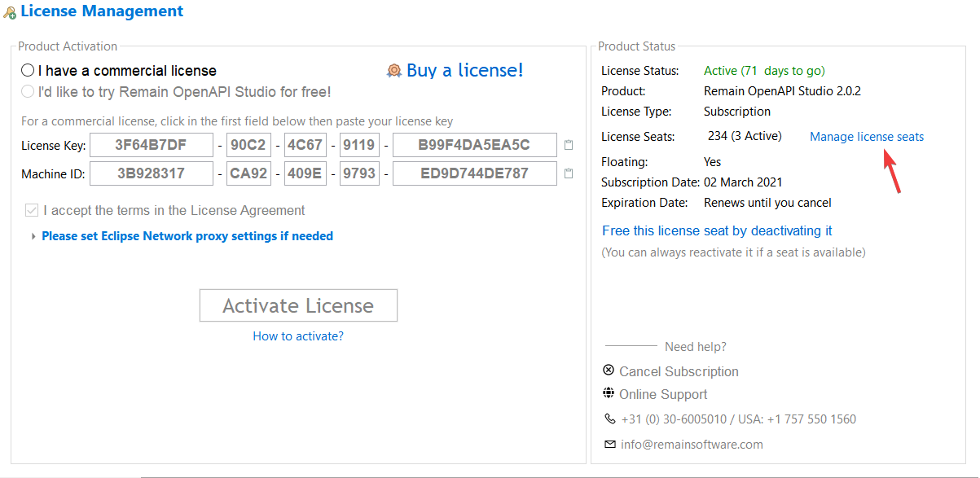Click the 'License Key:' label
Image resolution: width=980 pixels, height=478 pixels.
53,146
